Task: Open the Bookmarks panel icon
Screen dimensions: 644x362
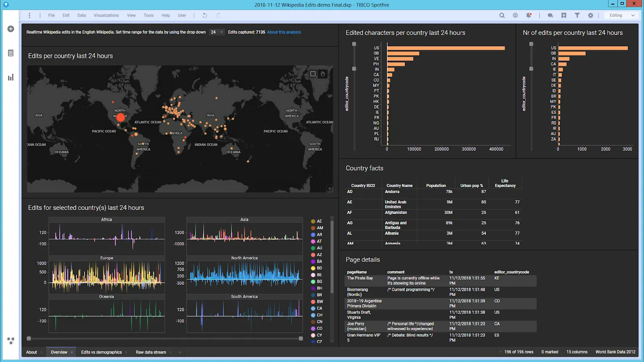Action: [563, 15]
